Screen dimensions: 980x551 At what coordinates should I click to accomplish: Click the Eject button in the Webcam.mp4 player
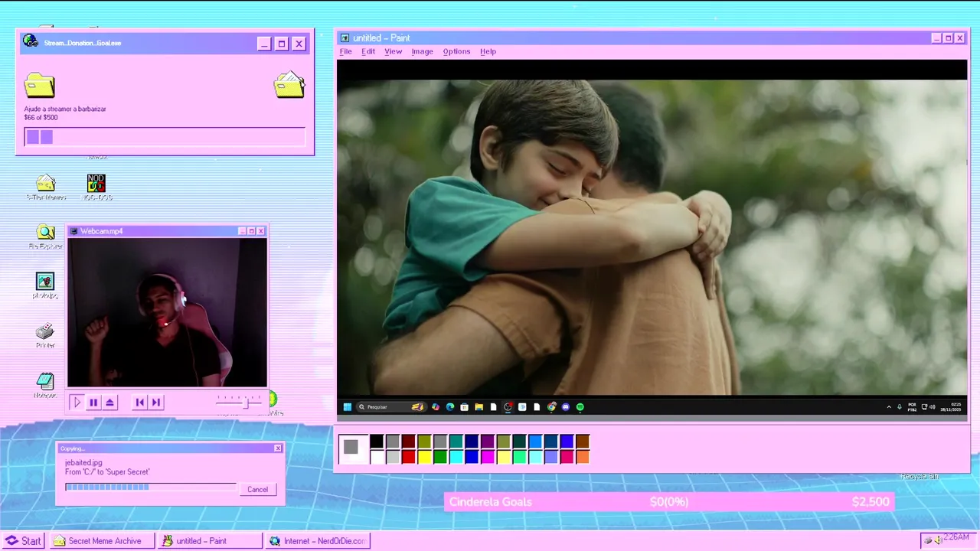[x=110, y=402]
